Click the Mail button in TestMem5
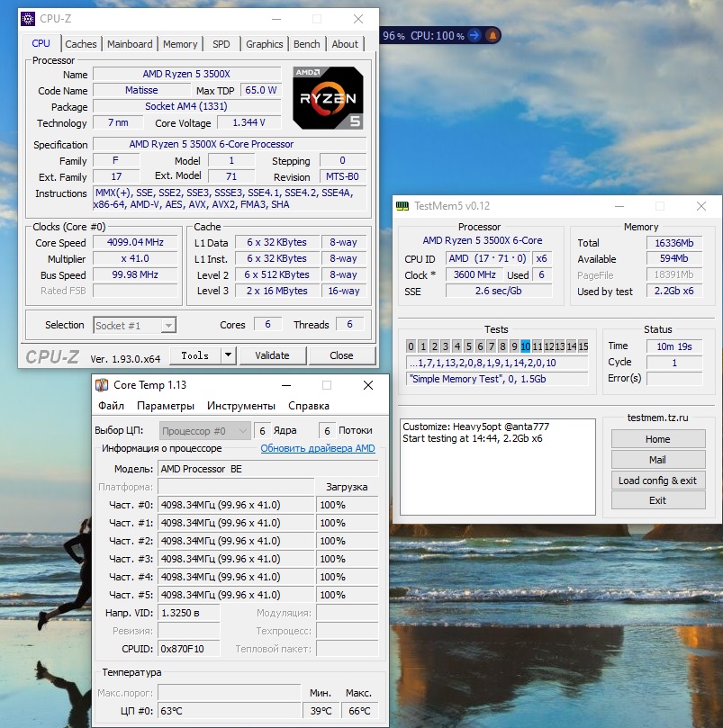Image resolution: width=723 pixels, height=728 pixels. 658,460
